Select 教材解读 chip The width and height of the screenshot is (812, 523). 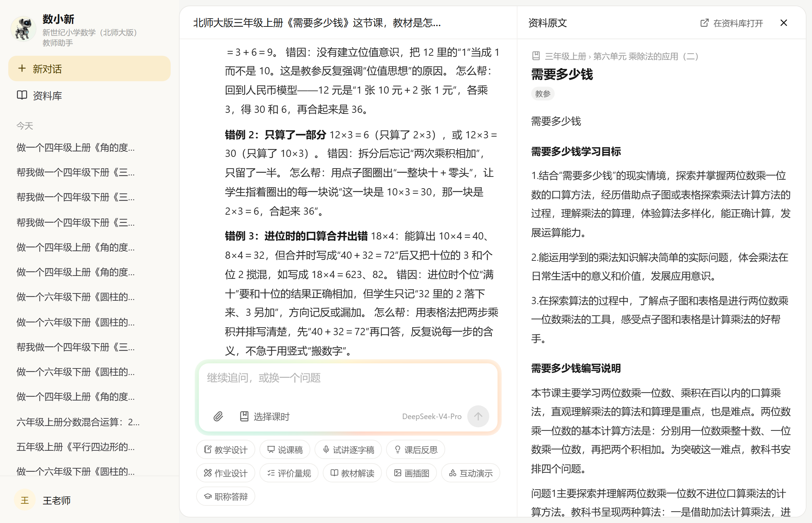click(x=352, y=473)
